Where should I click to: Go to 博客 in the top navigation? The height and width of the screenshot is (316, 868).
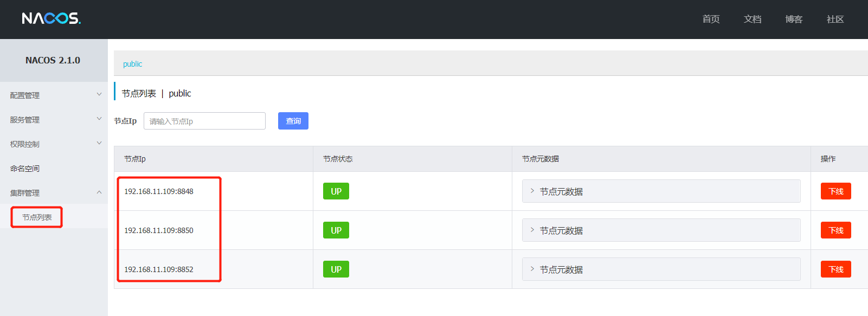coord(794,19)
